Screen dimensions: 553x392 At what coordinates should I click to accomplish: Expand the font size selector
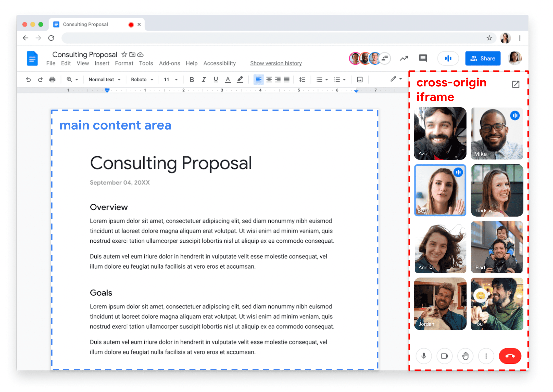[169, 80]
